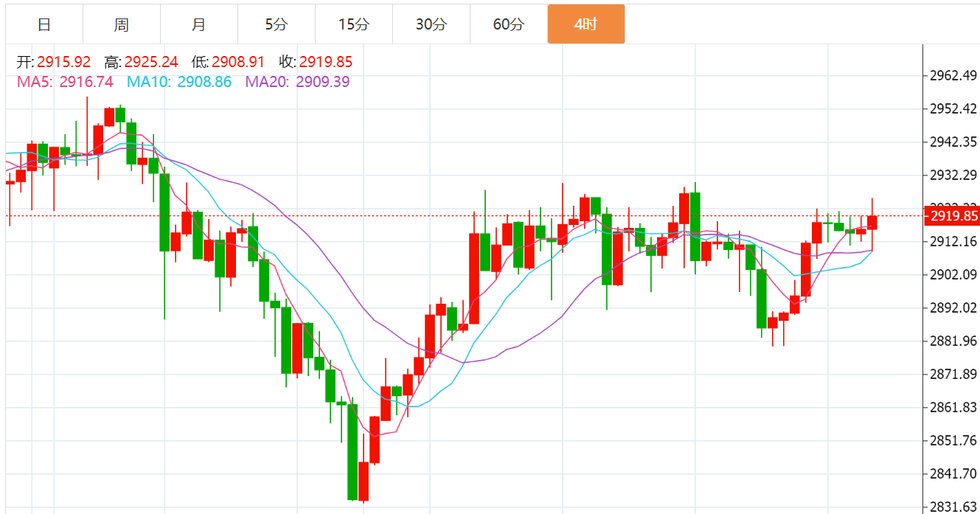Click the opening price 2915.92 value
This screenshot has width=980, height=514.
(64, 63)
